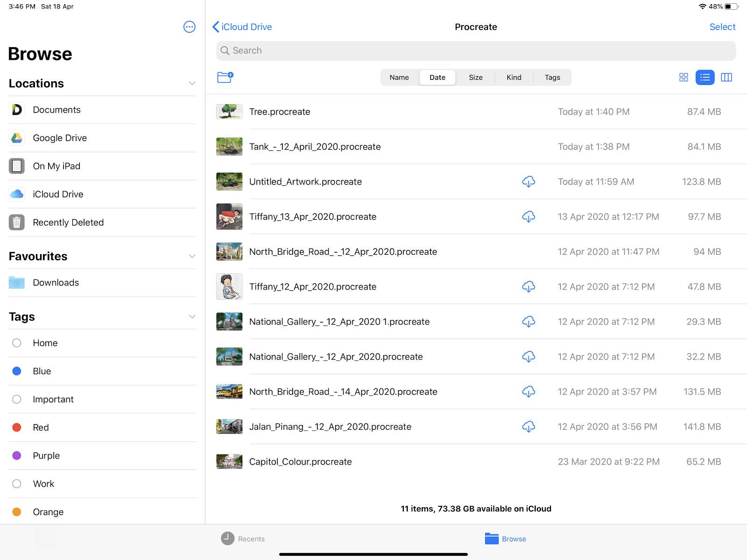747x560 pixels.
Task: Sort files by Kind
Action: coord(514,78)
